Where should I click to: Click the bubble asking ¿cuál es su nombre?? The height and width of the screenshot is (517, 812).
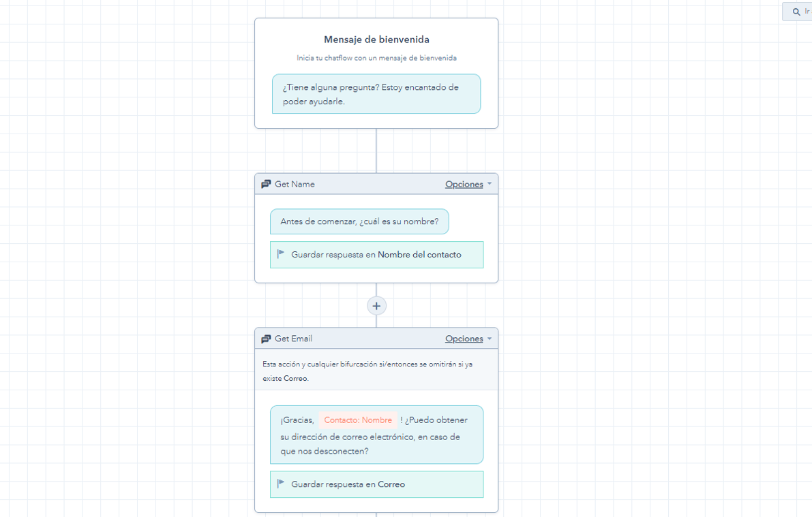pyautogui.click(x=359, y=221)
